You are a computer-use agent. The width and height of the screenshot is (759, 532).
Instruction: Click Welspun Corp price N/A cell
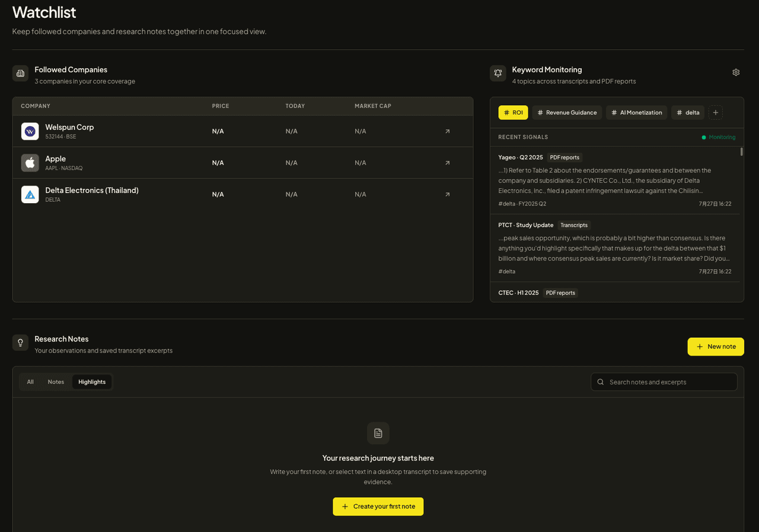point(218,132)
